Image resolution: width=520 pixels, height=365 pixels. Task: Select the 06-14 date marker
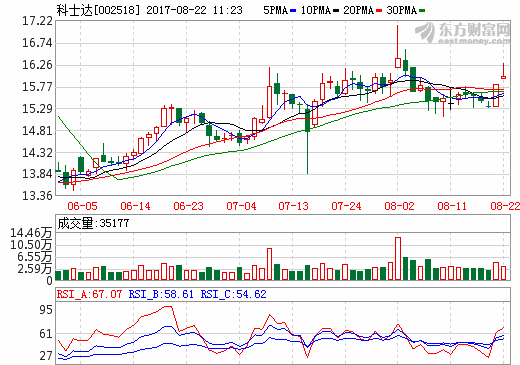tap(135, 206)
